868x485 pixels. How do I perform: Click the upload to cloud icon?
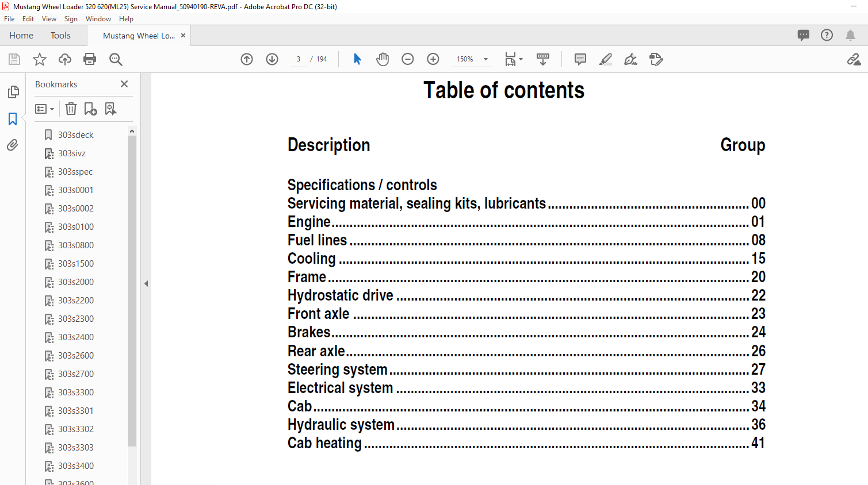point(65,59)
